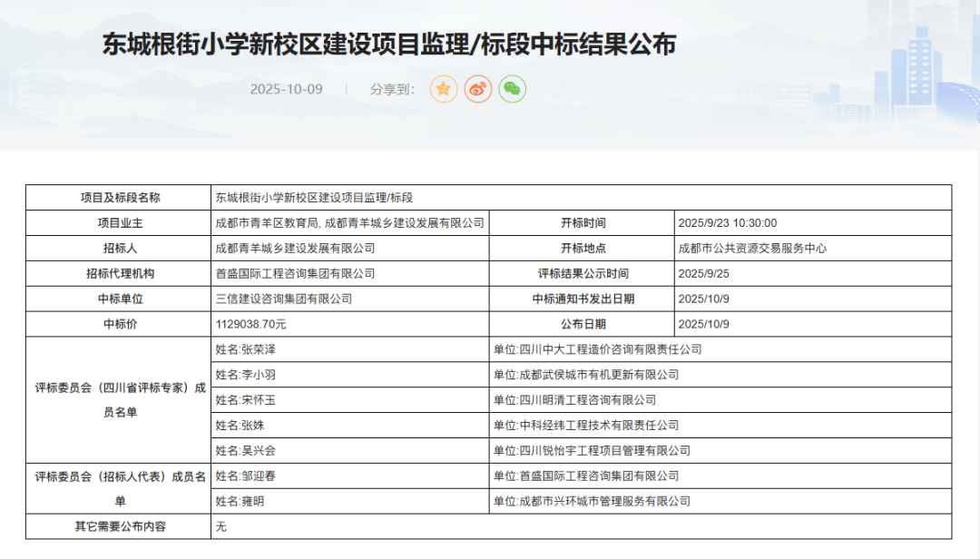Share to WeChat using the green icon
980x559 pixels.
click(512, 89)
